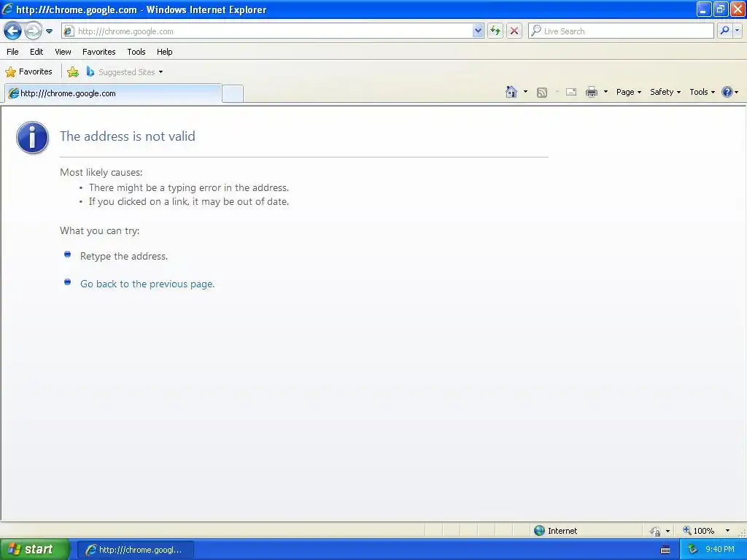
Task: Open the Tools command bar menu
Action: coord(702,92)
